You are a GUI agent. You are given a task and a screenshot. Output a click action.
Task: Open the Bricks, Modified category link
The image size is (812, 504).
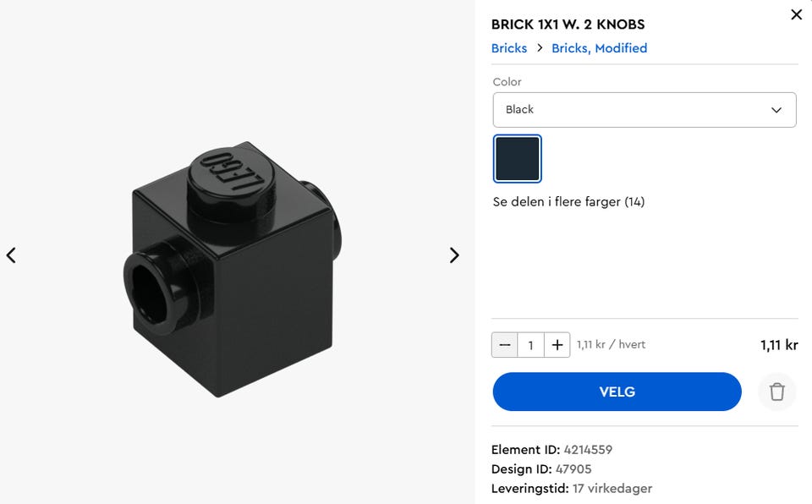click(x=599, y=48)
